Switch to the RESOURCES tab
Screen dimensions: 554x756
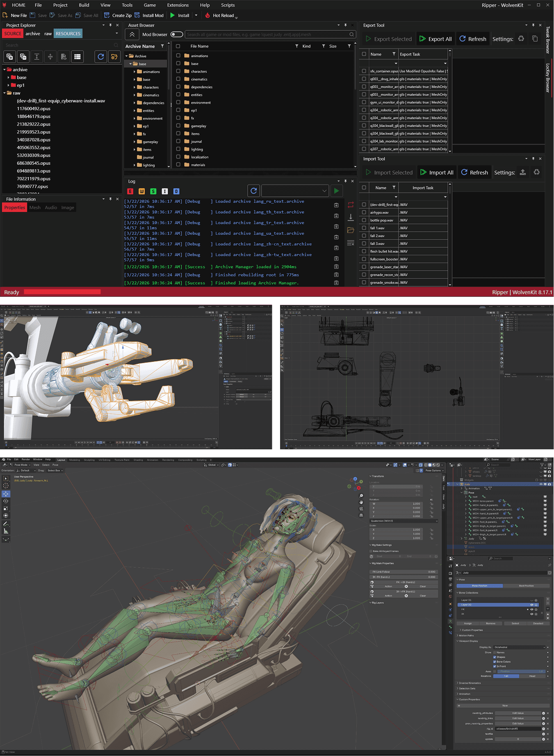[x=68, y=34]
